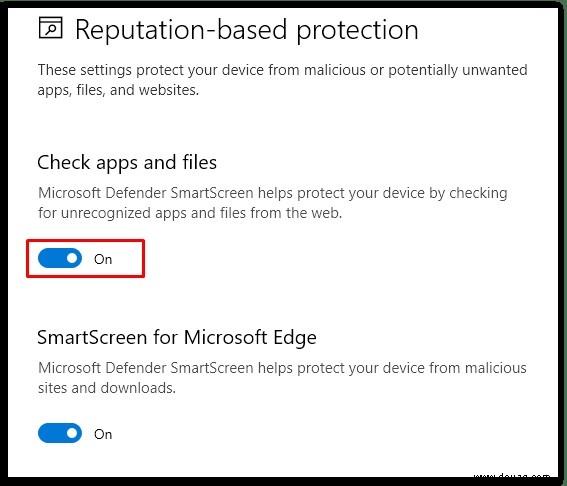
Task: Open the watermark website link in the bottom corner
Action: pos(512,476)
